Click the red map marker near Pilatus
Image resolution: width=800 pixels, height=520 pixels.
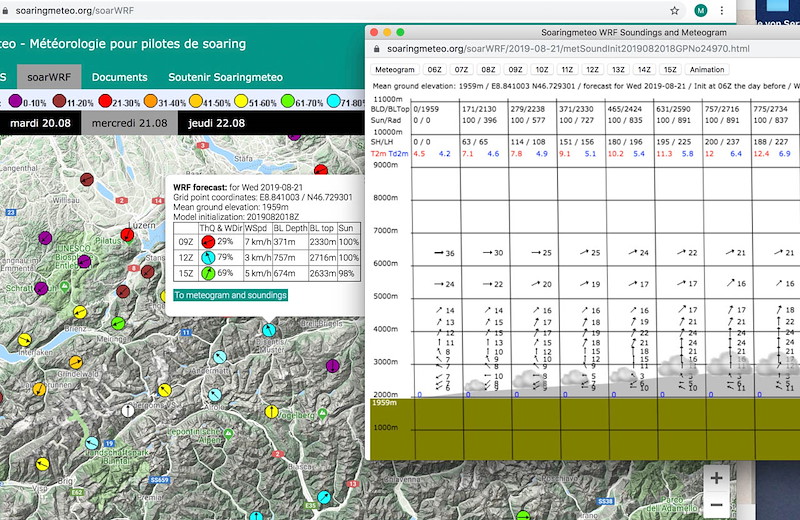click(x=128, y=235)
